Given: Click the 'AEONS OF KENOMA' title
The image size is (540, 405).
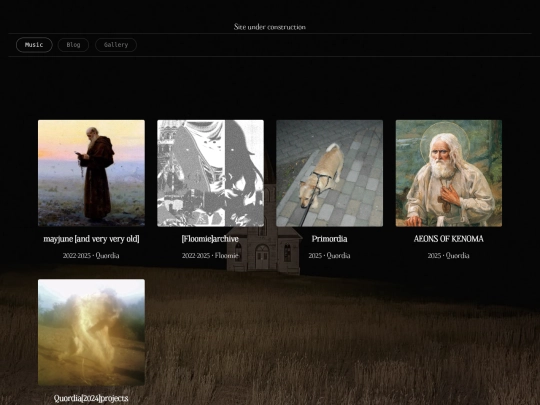Looking at the screenshot, I should point(449,239).
